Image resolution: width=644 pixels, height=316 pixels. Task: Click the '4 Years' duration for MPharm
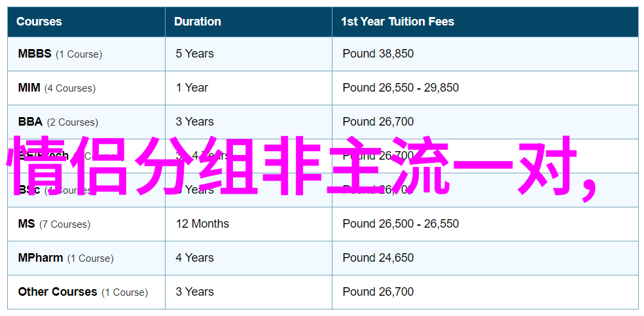coord(194,258)
